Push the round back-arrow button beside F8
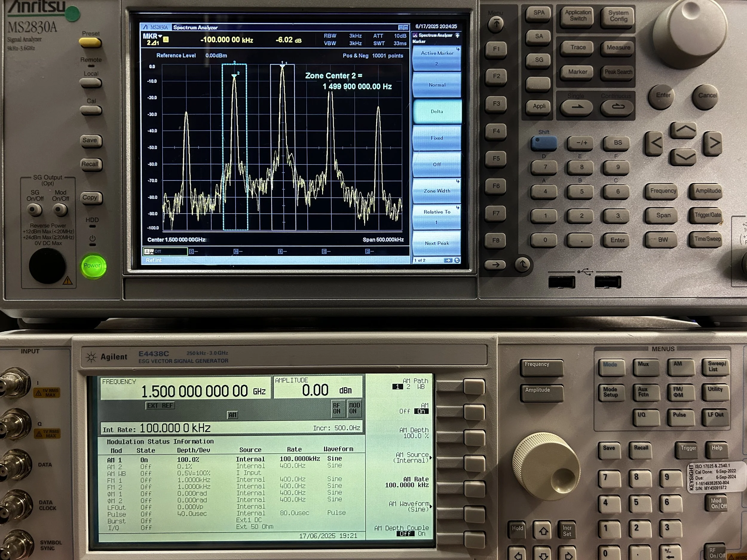 click(x=522, y=264)
